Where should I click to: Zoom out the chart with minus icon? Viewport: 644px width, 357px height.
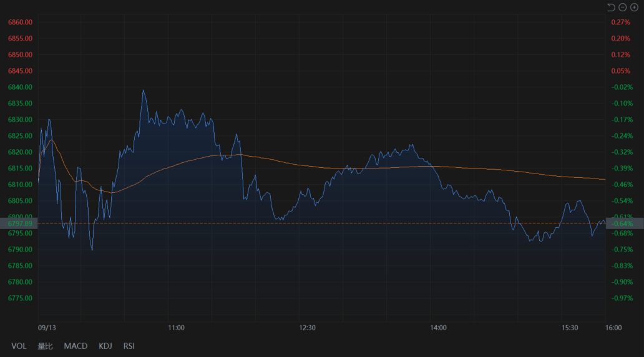pos(622,7)
